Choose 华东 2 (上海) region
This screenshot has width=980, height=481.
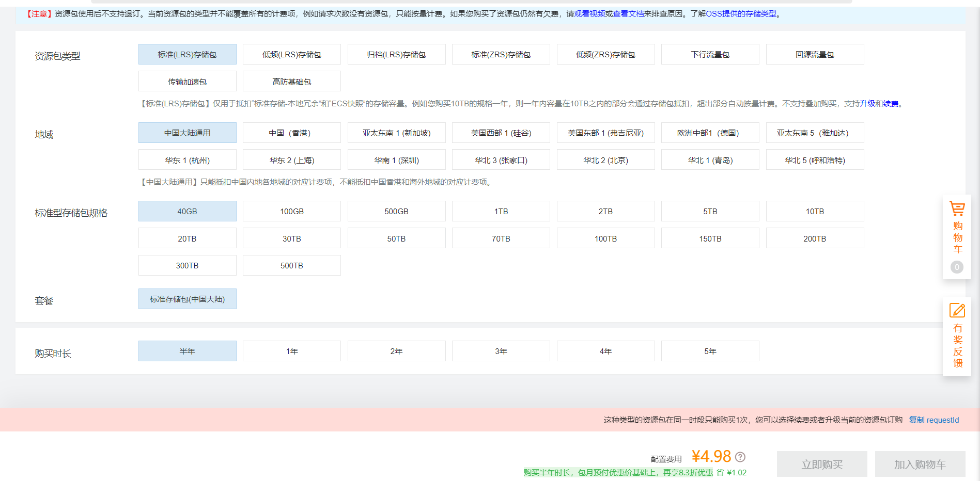291,160
